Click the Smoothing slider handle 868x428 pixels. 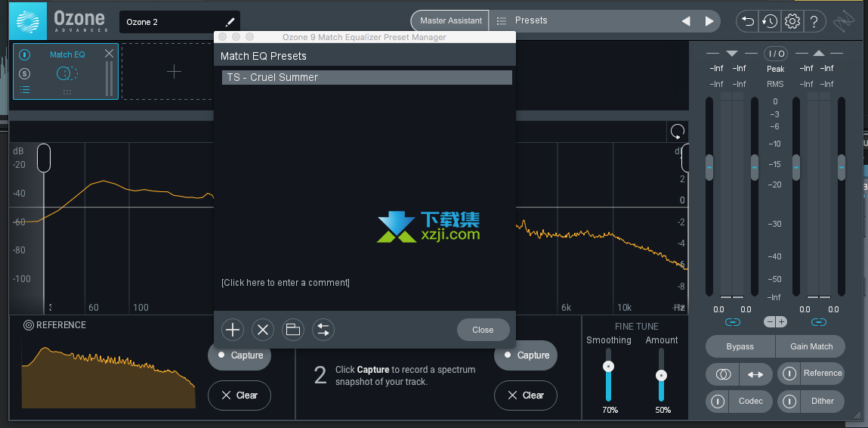pos(608,367)
